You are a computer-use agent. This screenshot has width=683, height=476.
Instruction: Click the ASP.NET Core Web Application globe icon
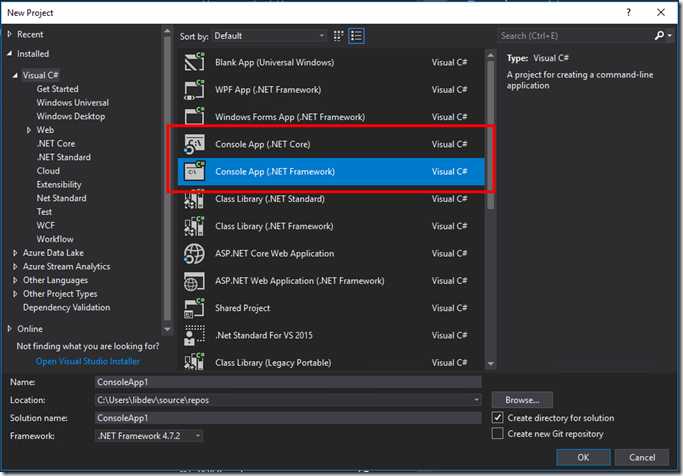click(195, 253)
